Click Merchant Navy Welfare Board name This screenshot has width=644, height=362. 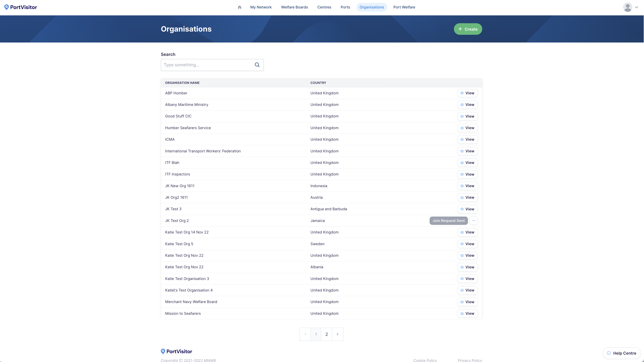[191, 302]
